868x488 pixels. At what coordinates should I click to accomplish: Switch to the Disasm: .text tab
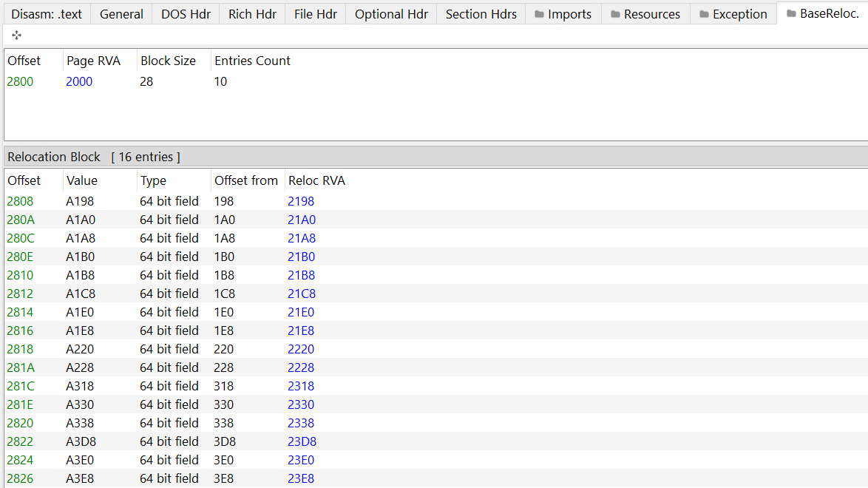(x=47, y=14)
